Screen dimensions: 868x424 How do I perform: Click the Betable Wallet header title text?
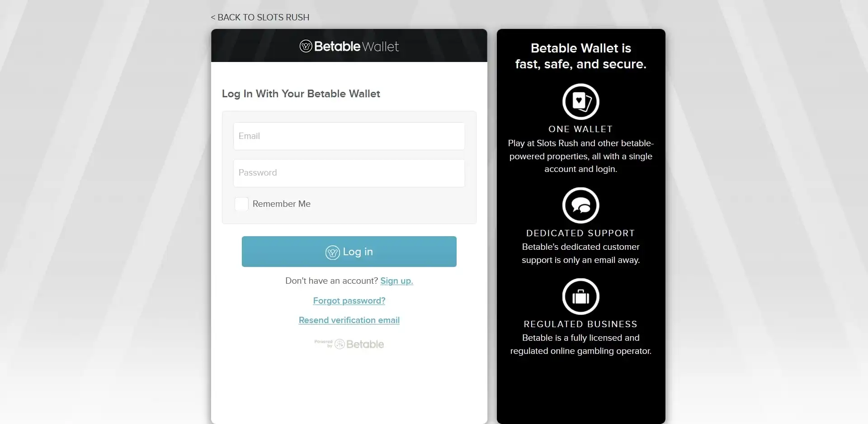(357, 46)
